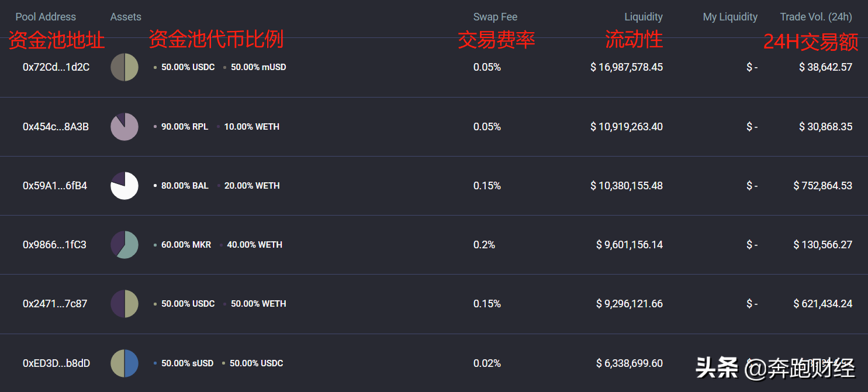
Task: Sort pools by the Liquidity column header
Action: [643, 16]
